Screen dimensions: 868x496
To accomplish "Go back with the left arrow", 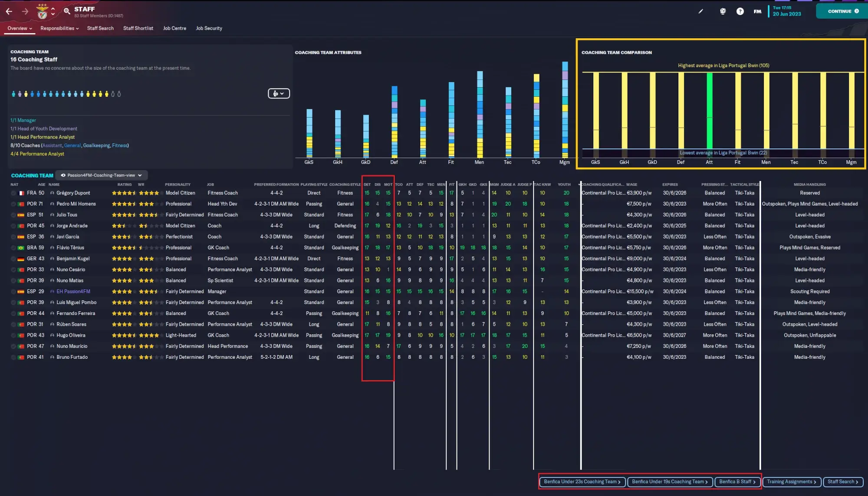I will (9, 11).
